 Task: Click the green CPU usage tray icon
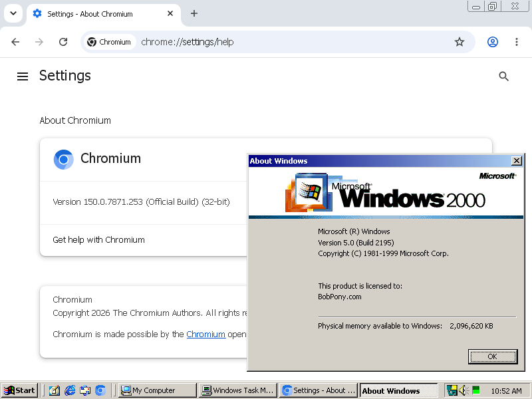tap(476, 390)
